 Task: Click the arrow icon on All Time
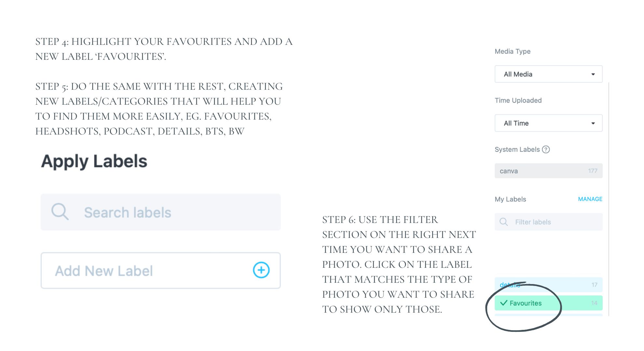[x=593, y=123]
